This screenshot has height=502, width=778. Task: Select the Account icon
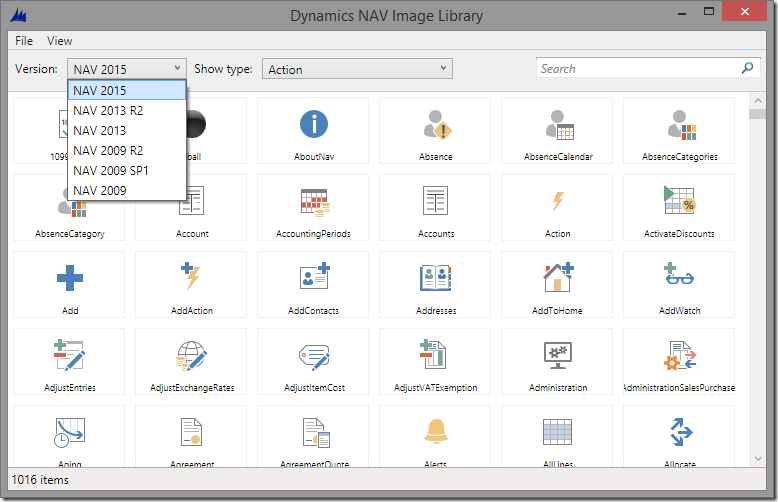[x=192, y=200]
